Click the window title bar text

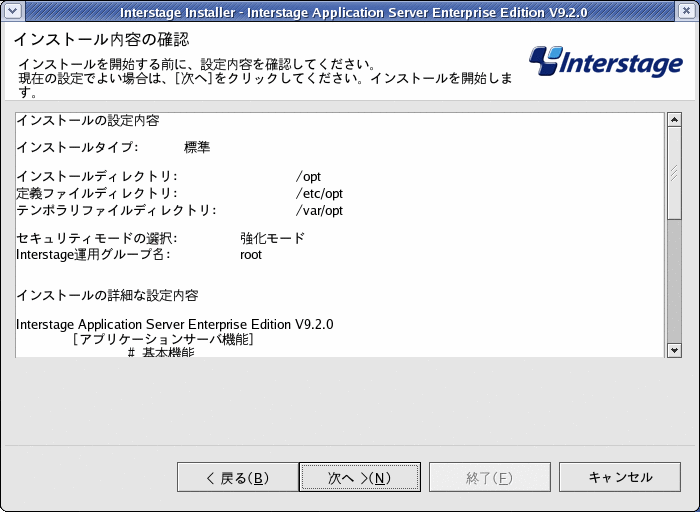[x=354, y=12]
